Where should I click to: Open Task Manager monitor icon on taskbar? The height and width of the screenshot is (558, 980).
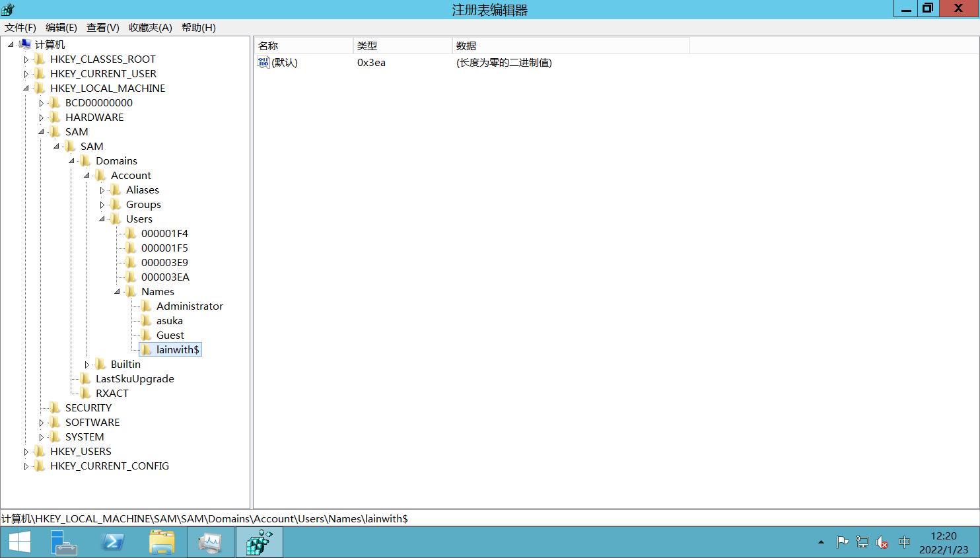[211, 542]
